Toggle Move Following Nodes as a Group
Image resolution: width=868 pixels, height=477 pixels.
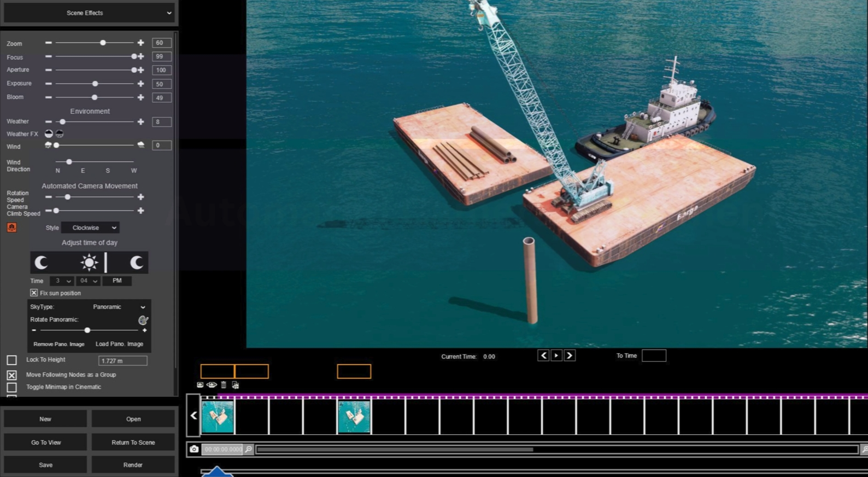[x=11, y=375]
